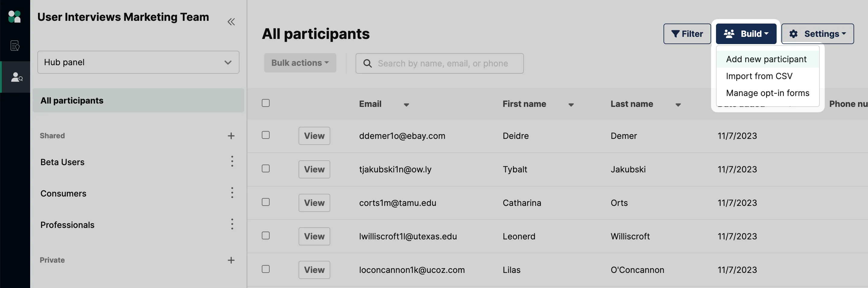Click the Email column sort arrow
The width and height of the screenshot is (868, 288).
(x=406, y=105)
